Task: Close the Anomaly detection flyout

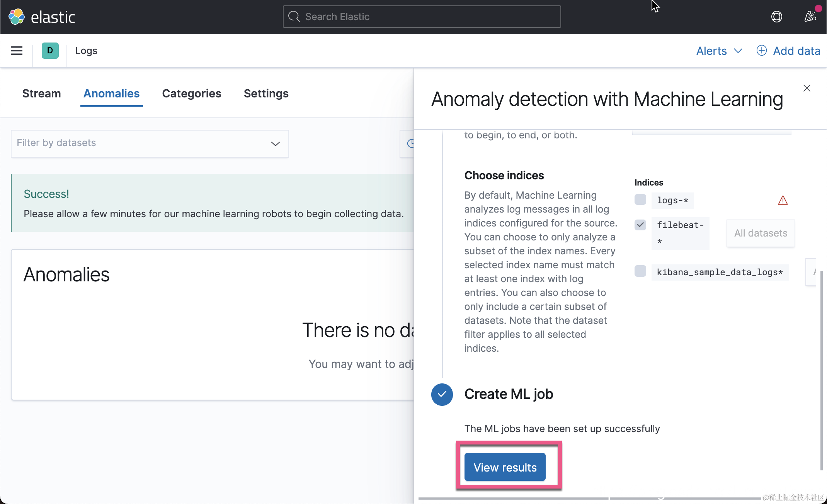Action: (807, 88)
